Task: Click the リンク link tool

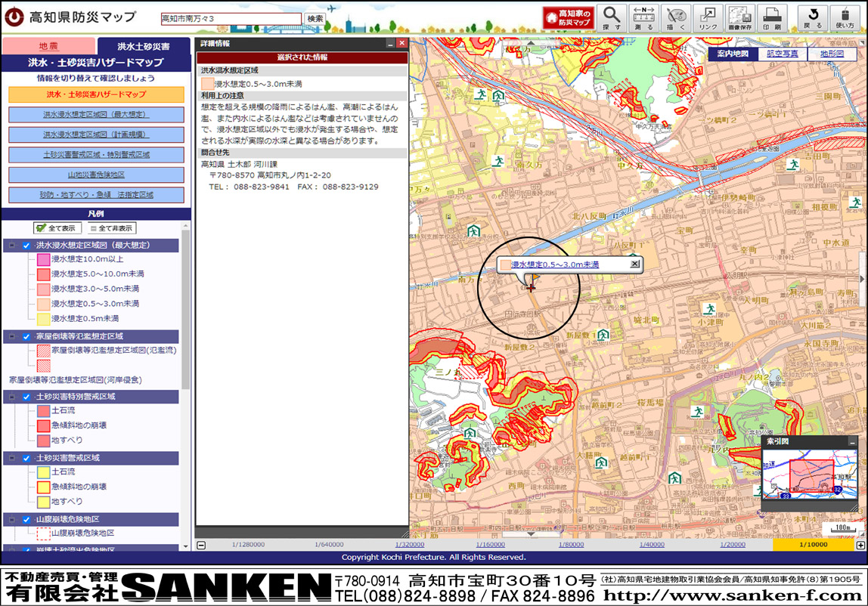Action: [708, 17]
